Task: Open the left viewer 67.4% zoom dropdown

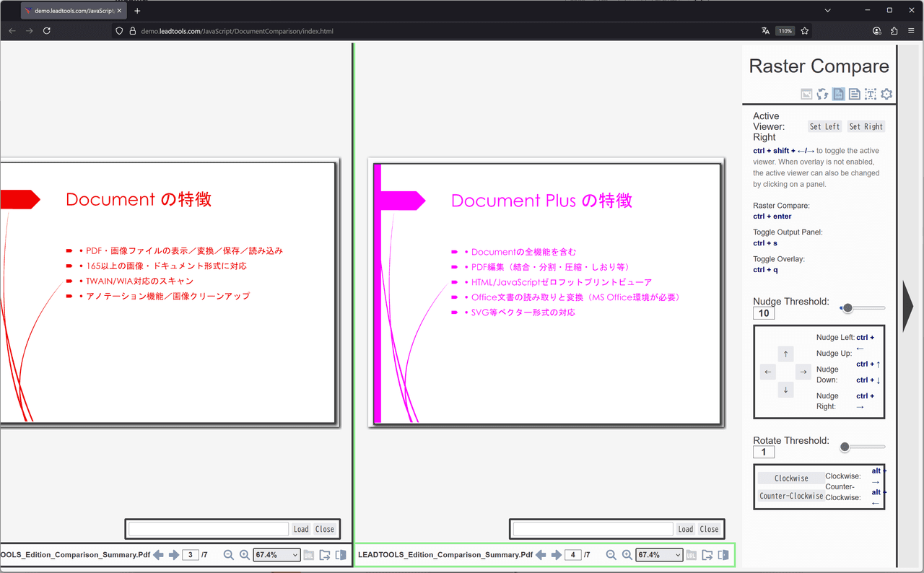Action: point(276,555)
